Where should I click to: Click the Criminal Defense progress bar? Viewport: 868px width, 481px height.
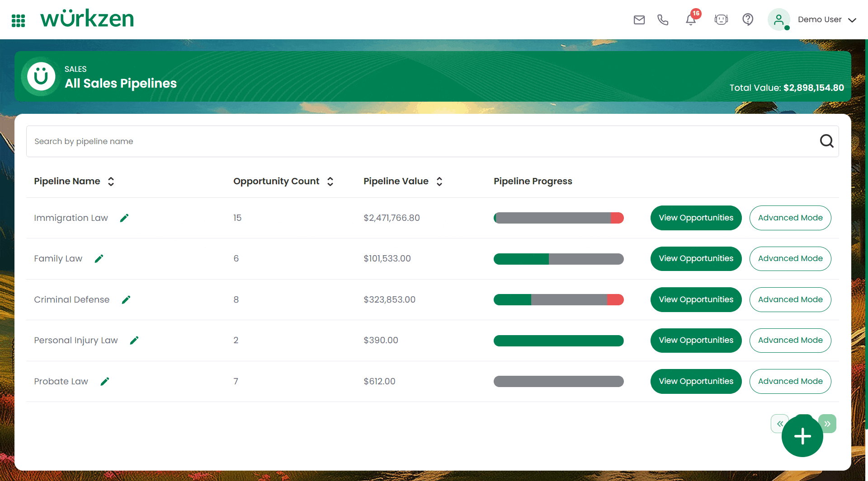558,300
